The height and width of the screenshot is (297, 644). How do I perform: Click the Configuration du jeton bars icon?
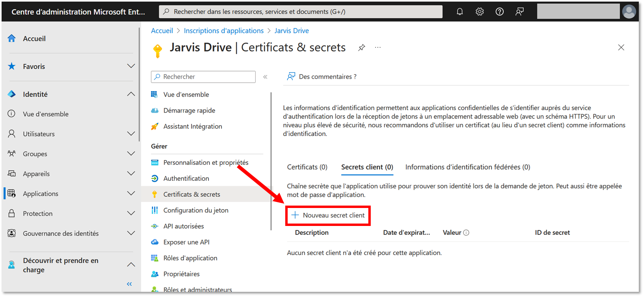155,210
